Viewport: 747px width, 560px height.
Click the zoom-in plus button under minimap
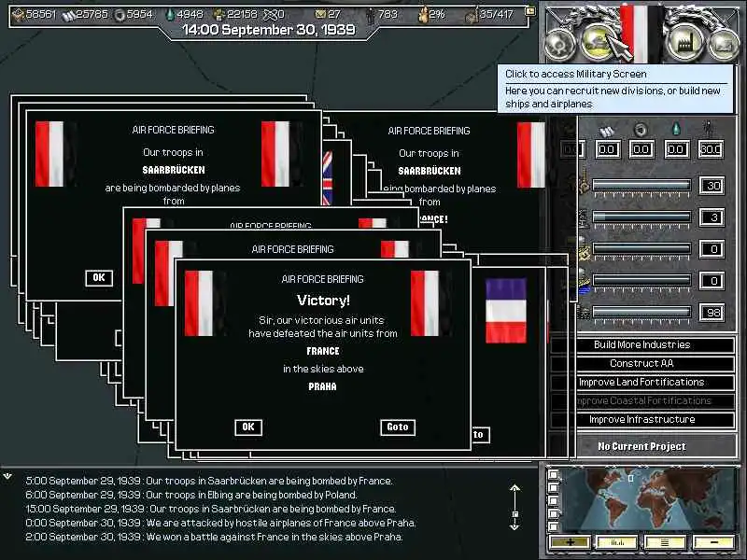(x=570, y=542)
